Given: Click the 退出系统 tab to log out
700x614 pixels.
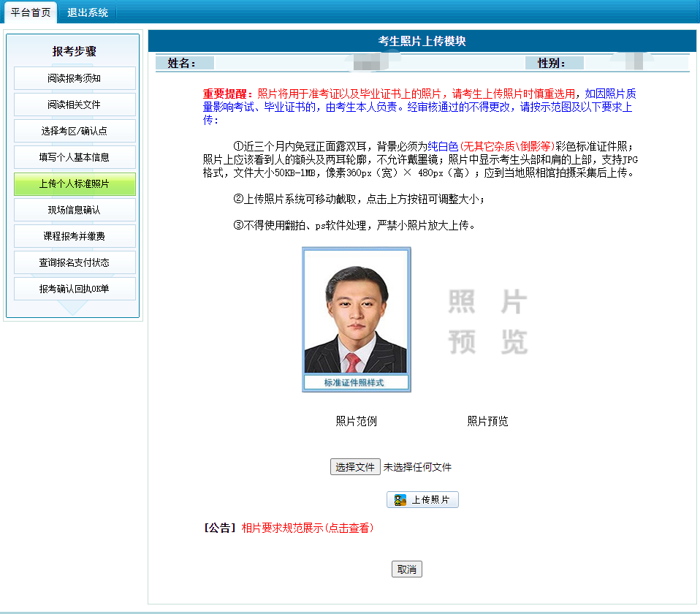Looking at the screenshot, I should [87, 12].
